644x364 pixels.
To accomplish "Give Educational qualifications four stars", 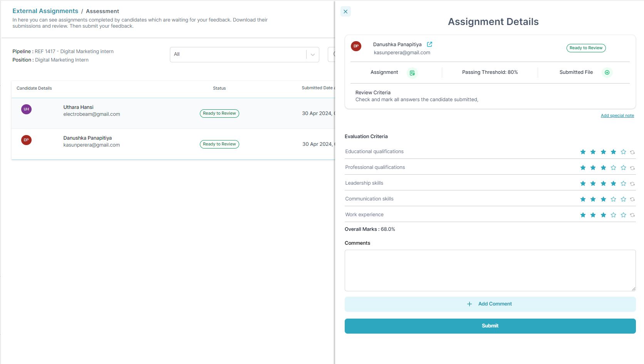I will click(x=614, y=152).
